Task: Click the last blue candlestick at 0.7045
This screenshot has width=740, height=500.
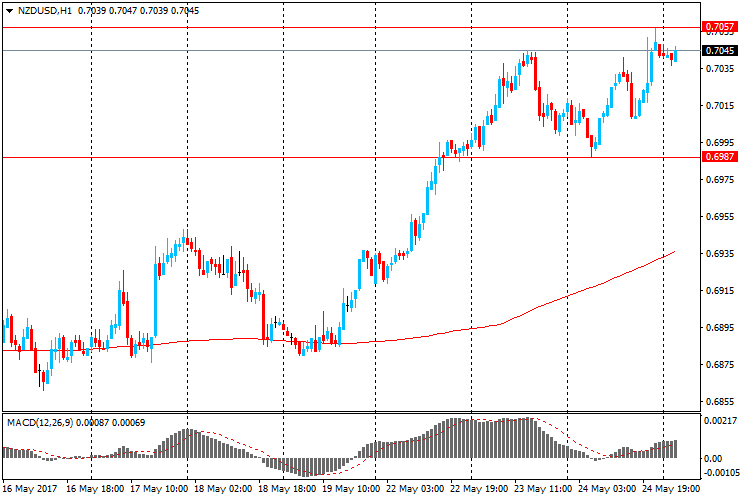Action: coord(676,54)
